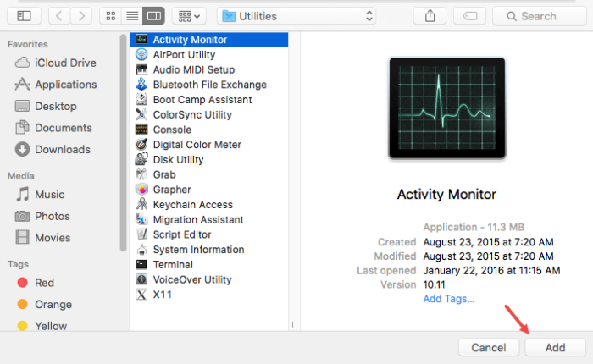Click the Boot Camp Assistant icon
This screenshot has width=593, height=364.
[x=141, y=99]
